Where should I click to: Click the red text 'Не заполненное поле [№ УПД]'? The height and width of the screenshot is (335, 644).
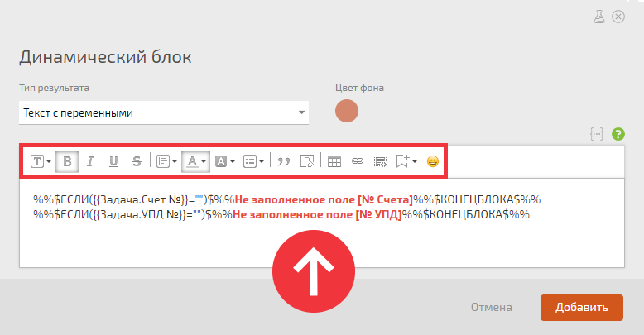coord(317,215)
